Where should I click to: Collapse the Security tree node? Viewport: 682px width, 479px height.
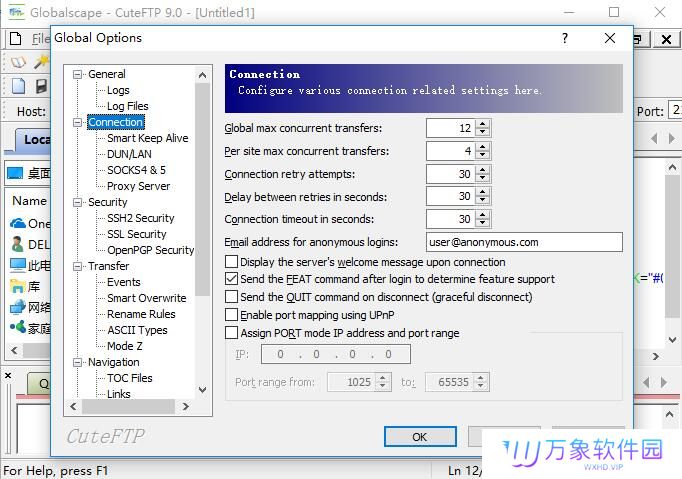pyautogui.click(x=77, y=202)
